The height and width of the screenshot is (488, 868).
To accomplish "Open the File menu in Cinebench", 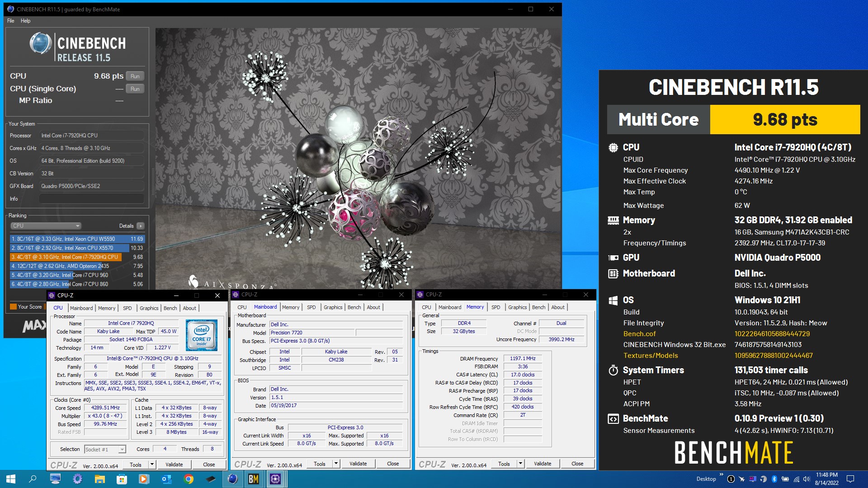I will (11, 21).
